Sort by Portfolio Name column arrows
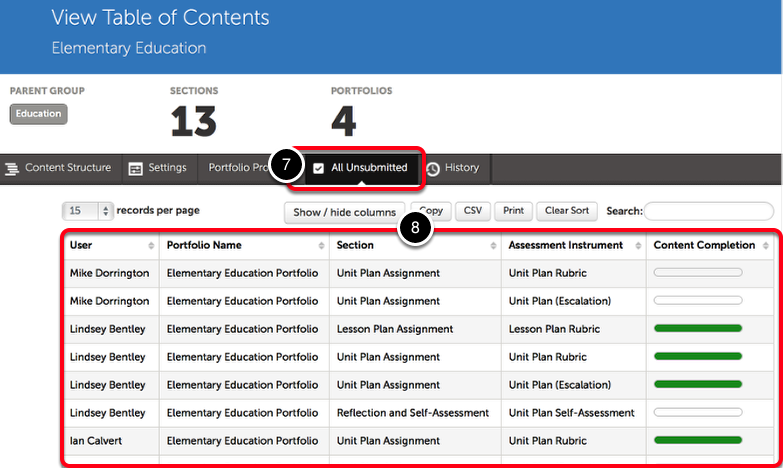The height and width of the screenshot is (468, 783). [321, 245]
